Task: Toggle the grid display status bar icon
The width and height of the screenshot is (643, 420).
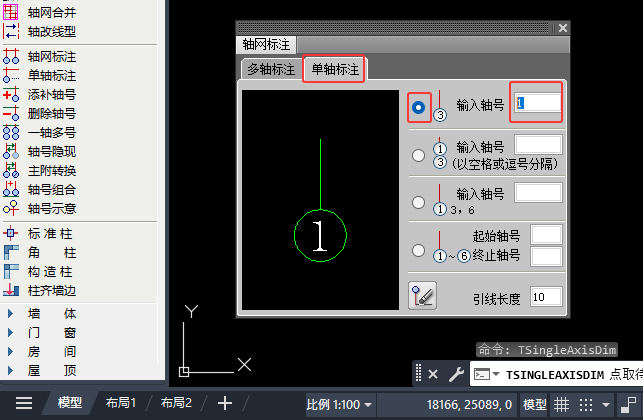Action: (561, 405)
